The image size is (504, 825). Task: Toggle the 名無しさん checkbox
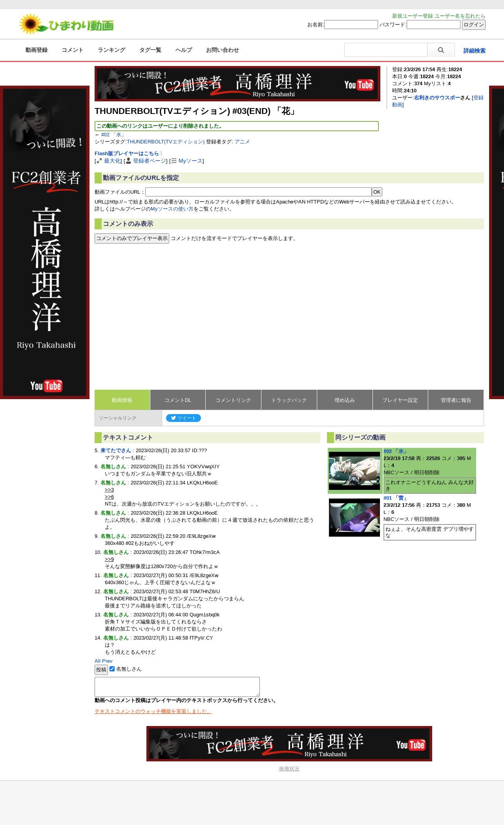point(112,669)
